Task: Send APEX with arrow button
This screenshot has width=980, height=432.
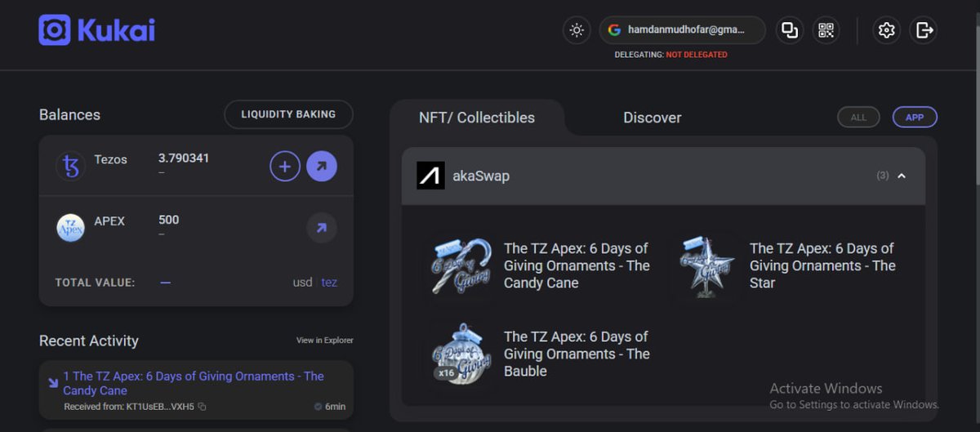Action: coord(321,228)
